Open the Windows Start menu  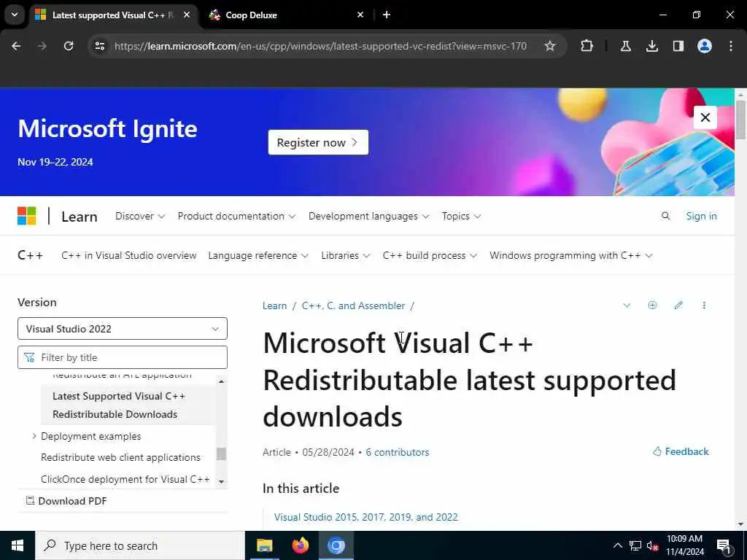tap(18, 545)
